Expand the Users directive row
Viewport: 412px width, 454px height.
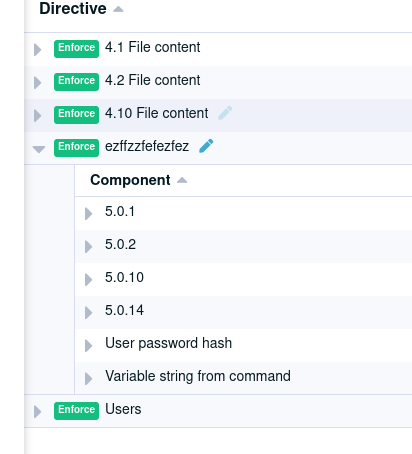(x=38, y=412)
